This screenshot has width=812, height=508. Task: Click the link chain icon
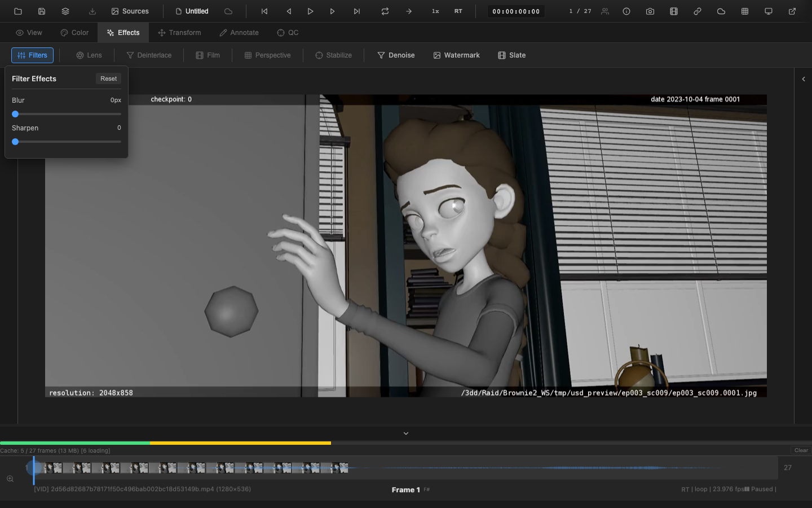(698, 11)
